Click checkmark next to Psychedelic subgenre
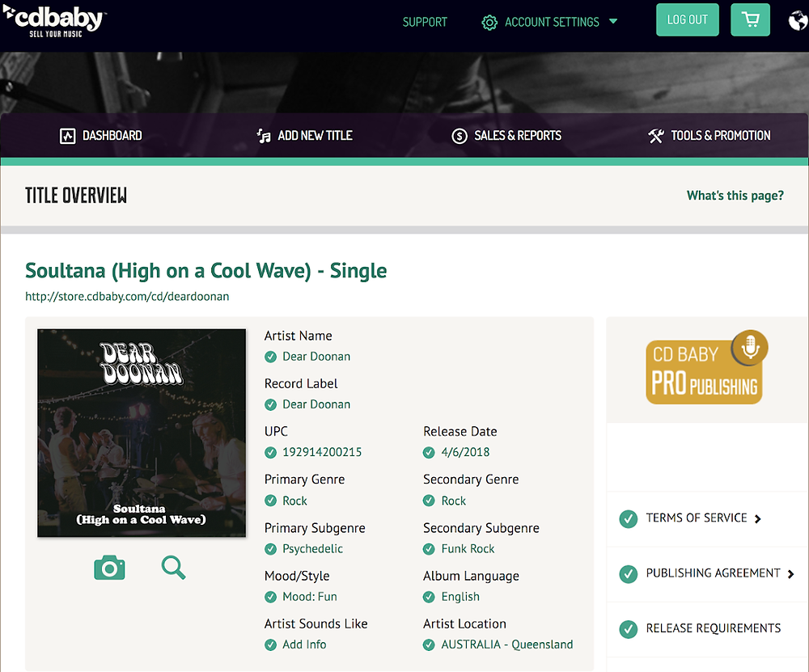This screenshot has height=672, width=809. click(x=270, y=549)
